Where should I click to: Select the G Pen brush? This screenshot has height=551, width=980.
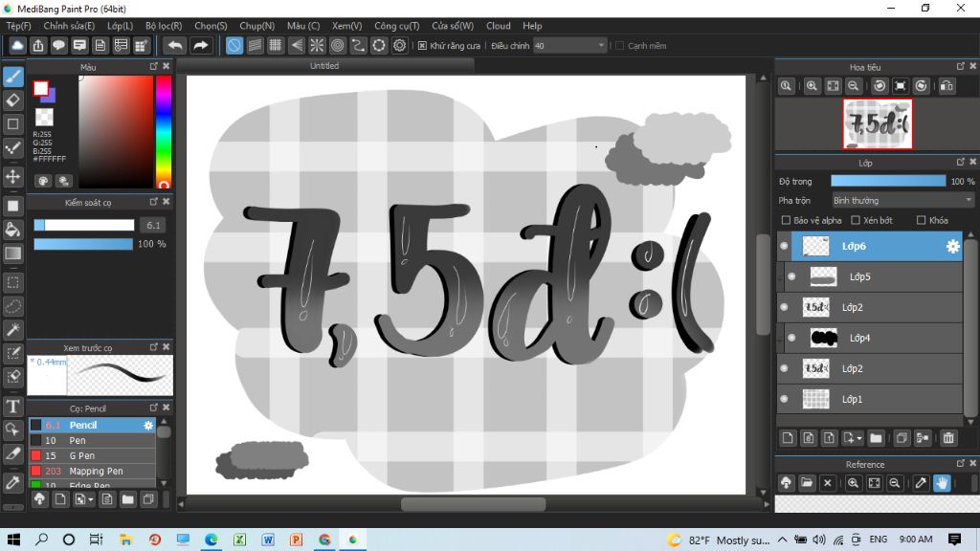coord(92,456)
